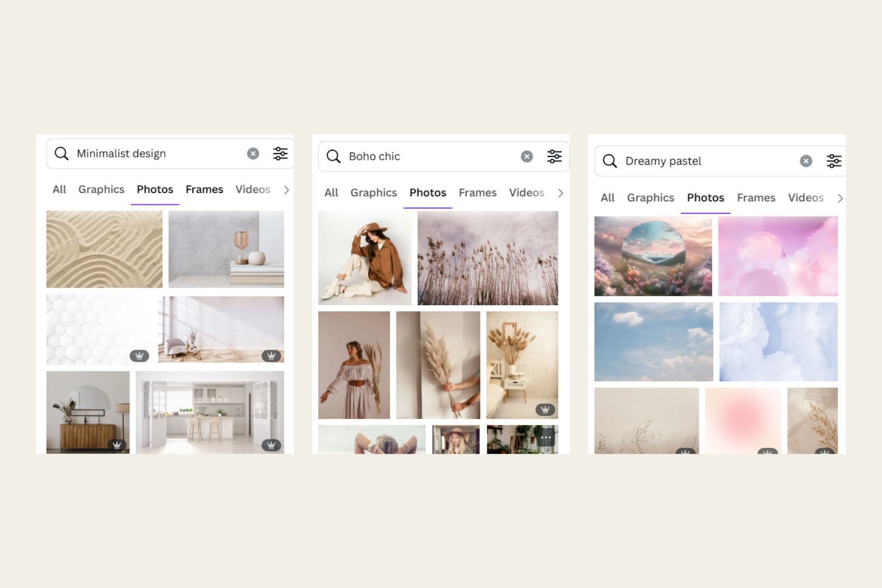The width and height of the screenshot is (882, 588).
Task: Click the Pro crown badge on sideboard photo
Action: (117, 445)
